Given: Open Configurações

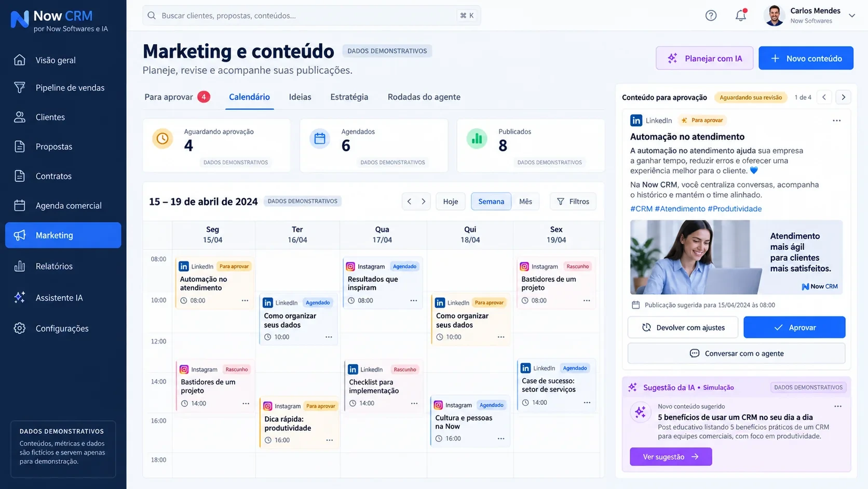Looking at the screenshot, I should point(63,328).
